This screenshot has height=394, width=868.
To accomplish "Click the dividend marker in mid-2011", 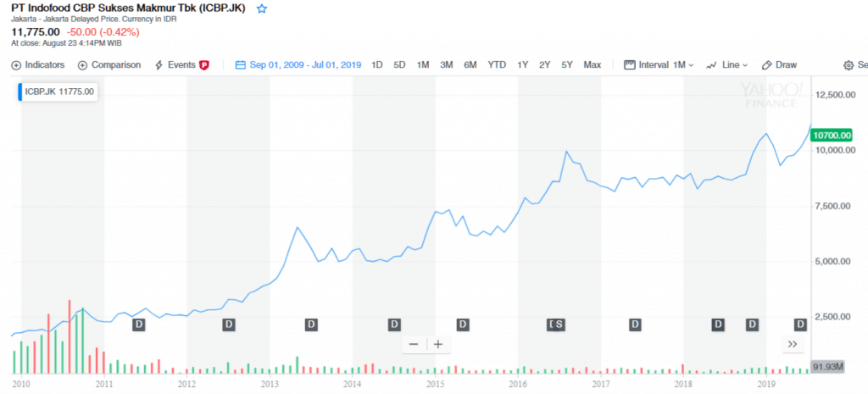I will coord(138,325).
